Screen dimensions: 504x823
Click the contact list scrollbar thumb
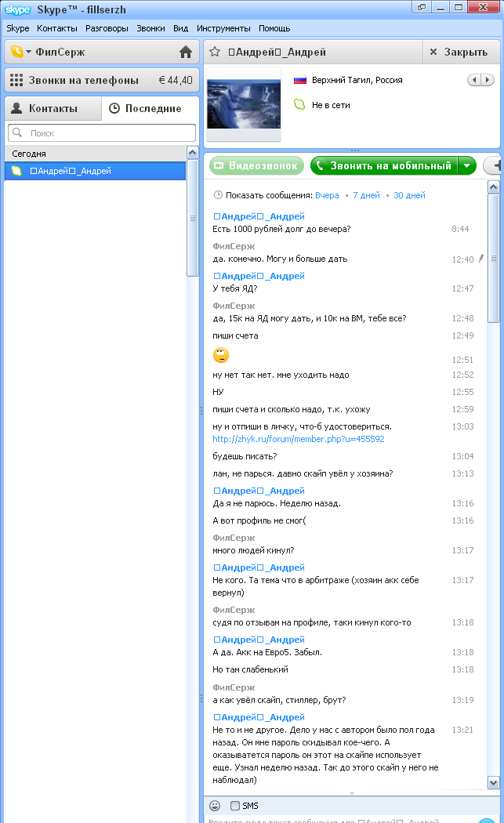[193, 218]
